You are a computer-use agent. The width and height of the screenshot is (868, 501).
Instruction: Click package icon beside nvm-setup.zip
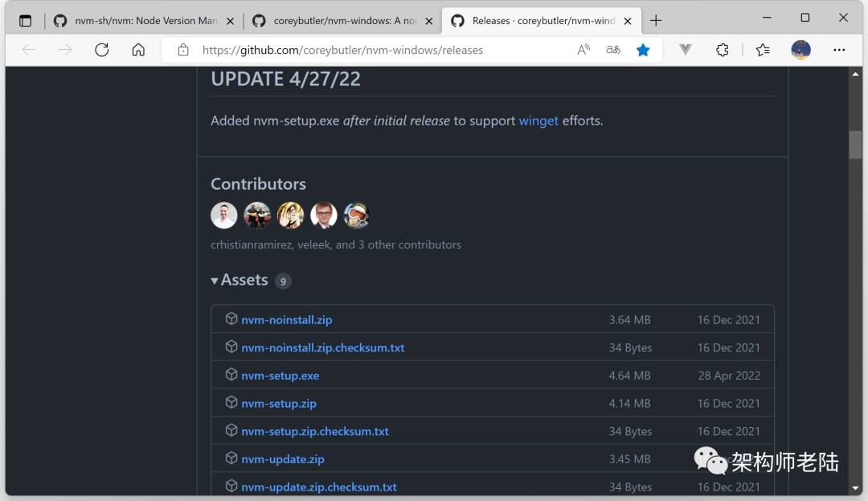pyautogui.click(x=231, y=402)
